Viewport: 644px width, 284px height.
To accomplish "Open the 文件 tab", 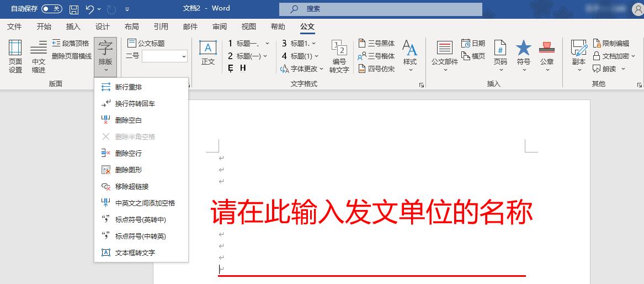I will [x=14, y=27].
